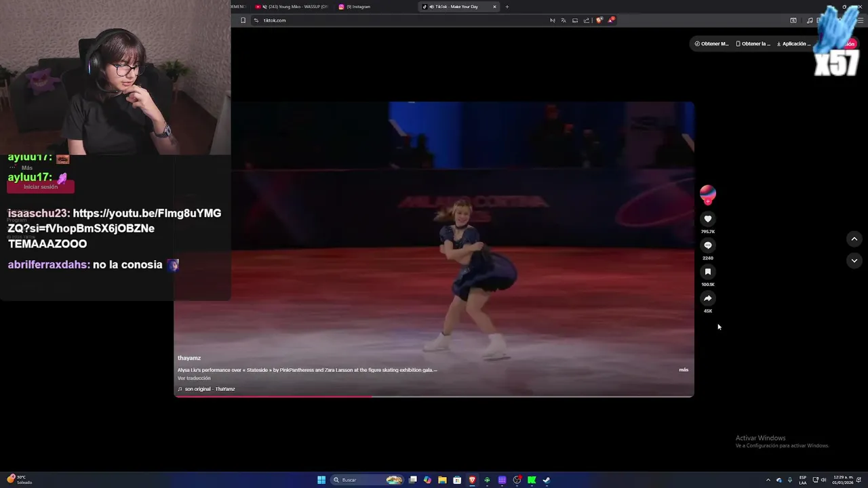Click the Obtener la... app button
Viewport: 868px width, 488px height.
[753, 43]
